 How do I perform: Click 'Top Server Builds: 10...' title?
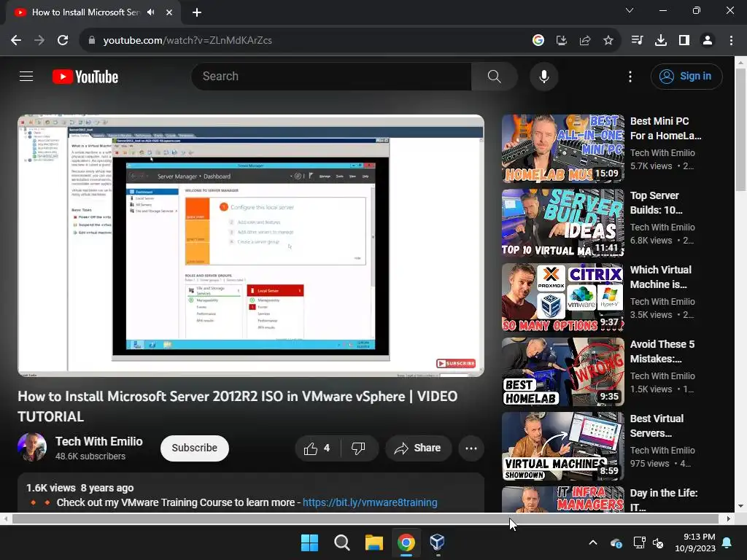coord(656,203)
